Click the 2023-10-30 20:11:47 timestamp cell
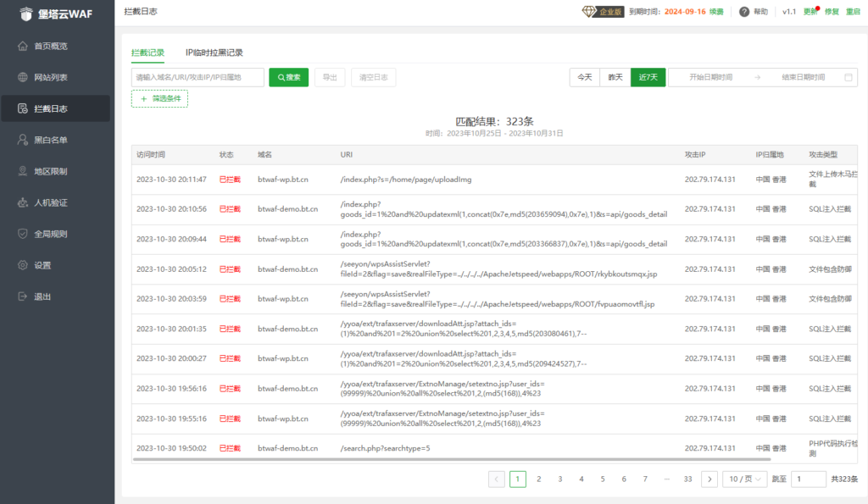This screenshot has width=868, height=504. [171, 180]
